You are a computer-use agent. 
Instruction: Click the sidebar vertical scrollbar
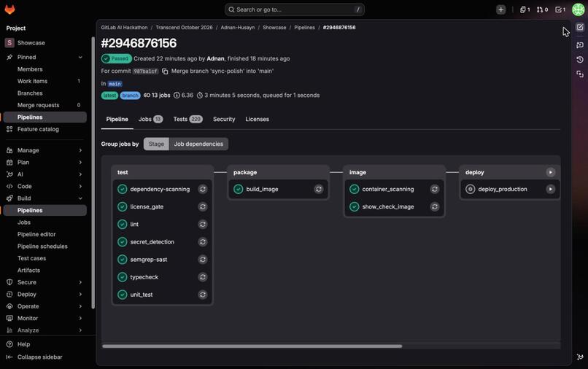click(93, 173)
